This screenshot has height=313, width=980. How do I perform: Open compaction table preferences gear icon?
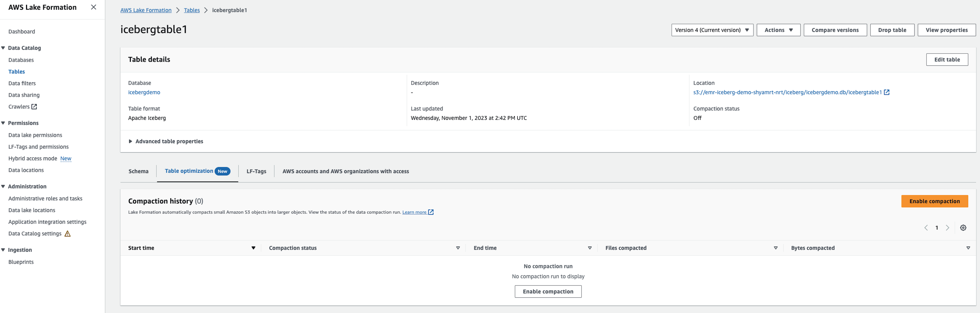(x=963, y=228)
